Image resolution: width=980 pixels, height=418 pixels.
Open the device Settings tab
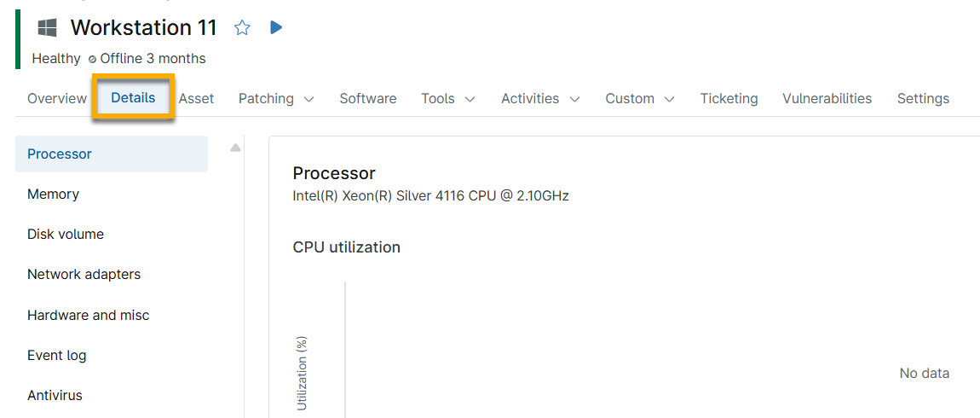pyautogui.click(x=923, y=99)
